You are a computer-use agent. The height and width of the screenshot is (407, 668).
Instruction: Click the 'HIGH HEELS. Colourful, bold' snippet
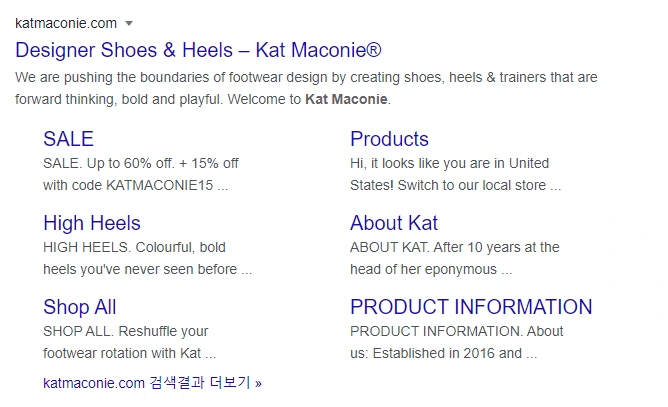tap(135, 247)
